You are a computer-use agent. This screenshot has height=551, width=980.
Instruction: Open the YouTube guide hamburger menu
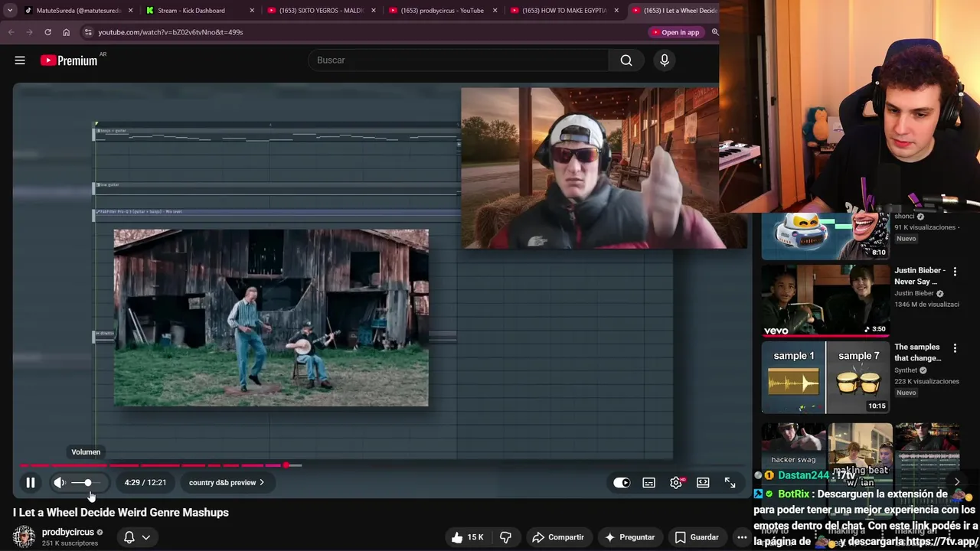[x=20, y=60]
